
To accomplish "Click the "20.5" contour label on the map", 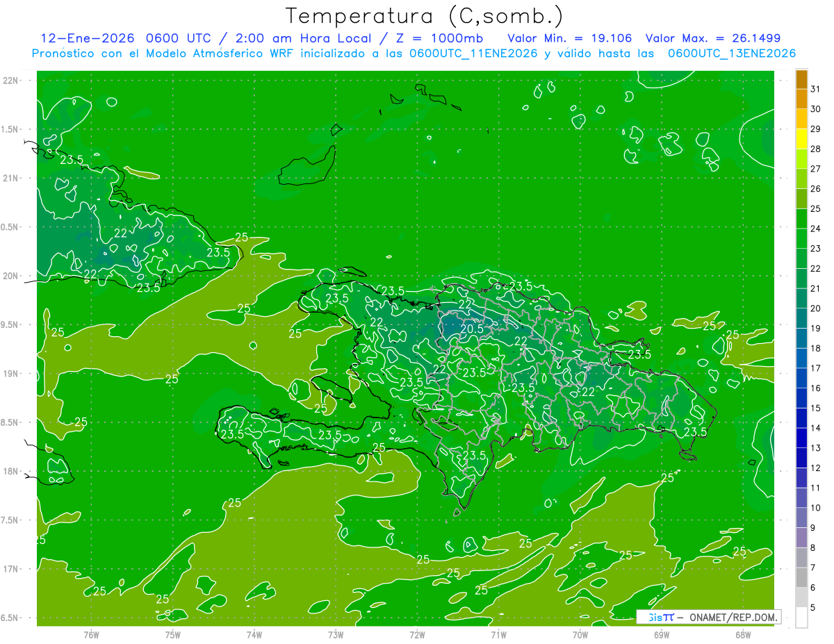I will pos(472,329).
